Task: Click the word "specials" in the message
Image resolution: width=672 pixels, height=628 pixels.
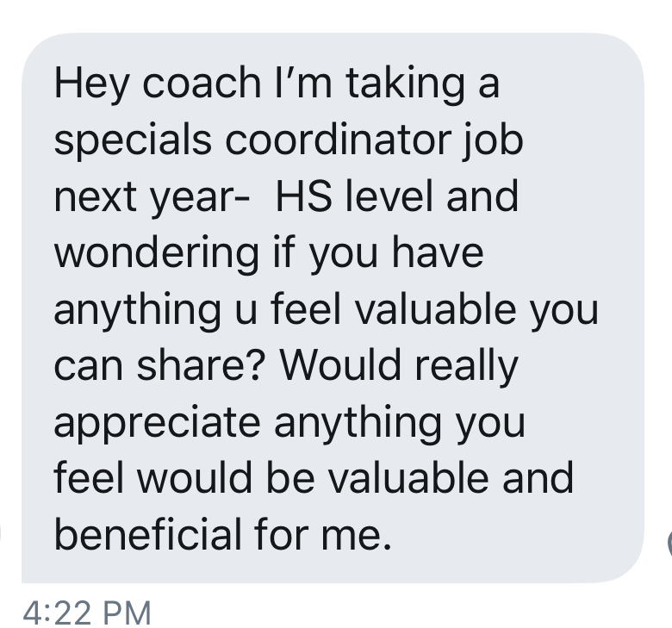Action: point(133,141)
